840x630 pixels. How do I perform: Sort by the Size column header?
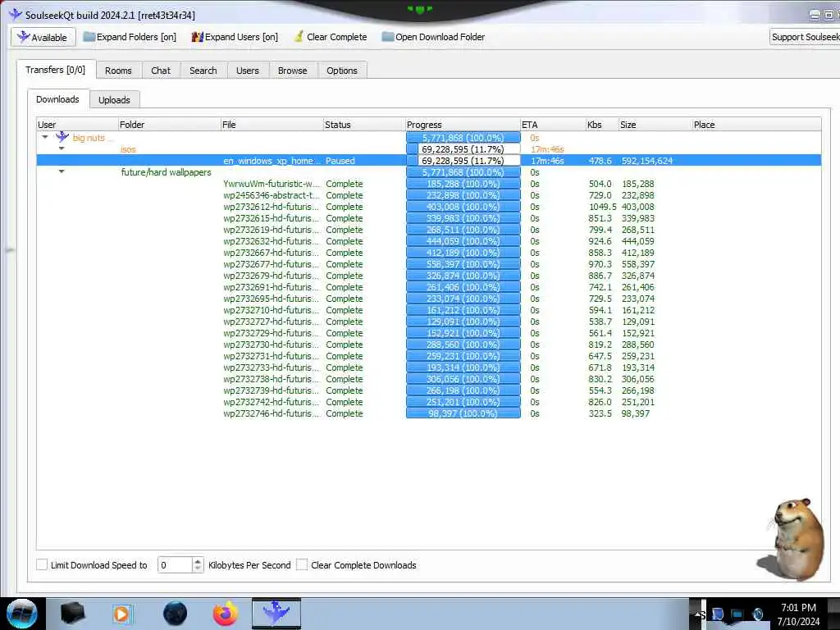point(655,125)
